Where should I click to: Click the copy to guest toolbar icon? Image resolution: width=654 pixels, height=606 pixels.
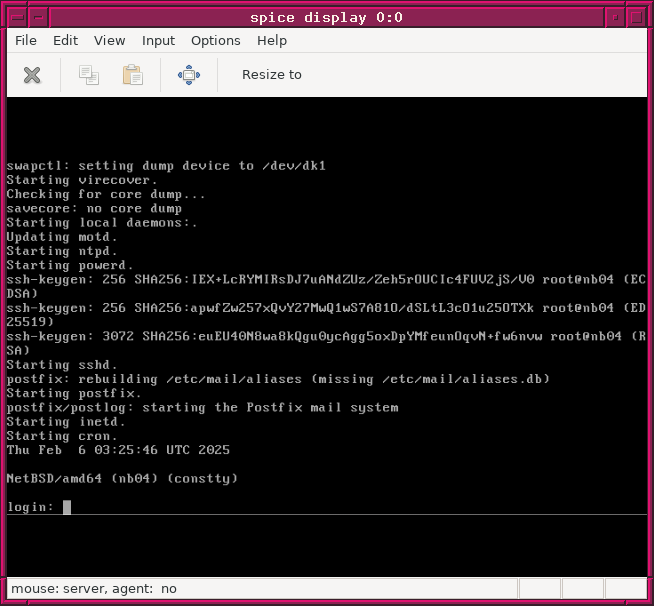pos(89,75)
